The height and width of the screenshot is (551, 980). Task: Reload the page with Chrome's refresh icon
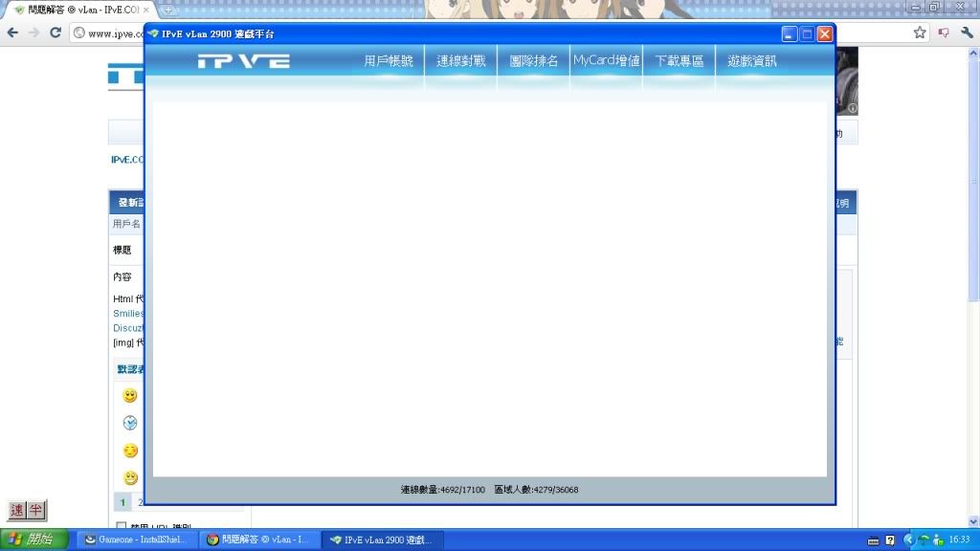(56, 33)
